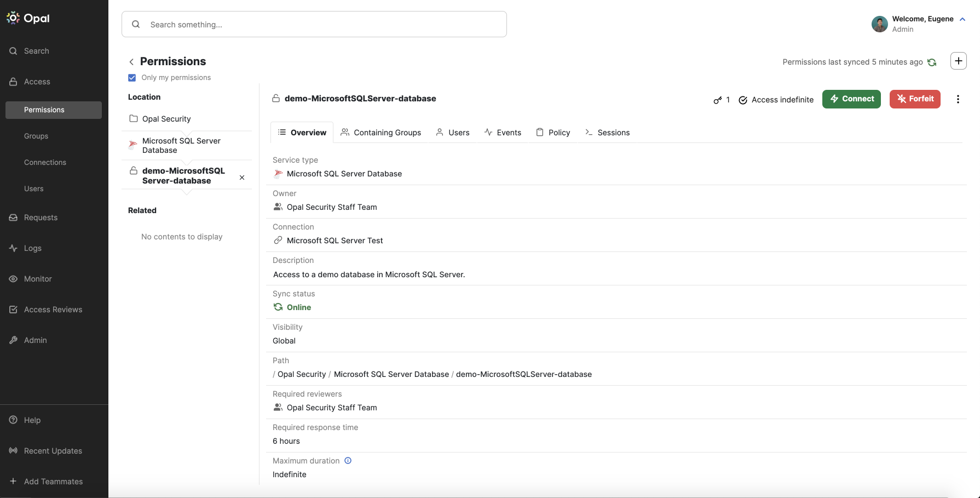Click the lock icon beside resource title
Viewport: 980px width, 498px height.
[276, 99]
